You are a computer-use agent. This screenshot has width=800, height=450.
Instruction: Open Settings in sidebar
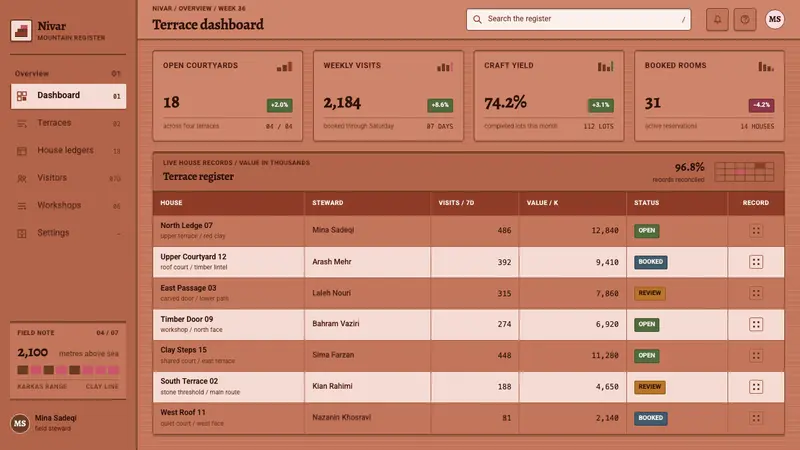click(68, 233)
